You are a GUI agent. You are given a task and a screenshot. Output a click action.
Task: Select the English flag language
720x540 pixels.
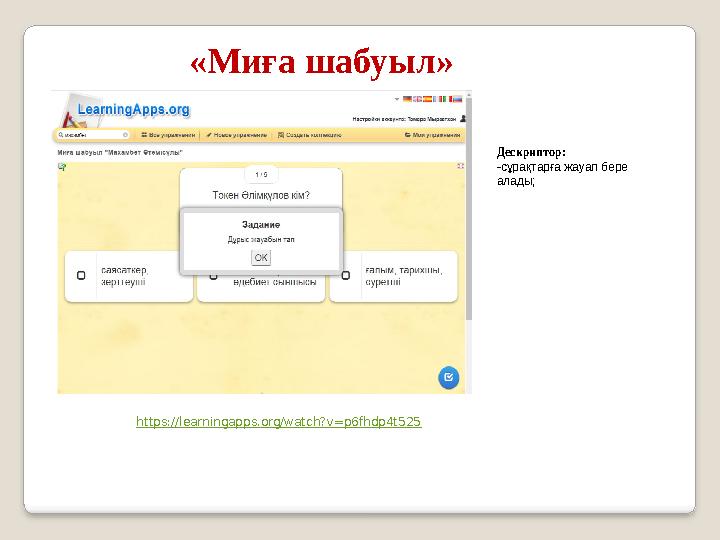[417, 99]
